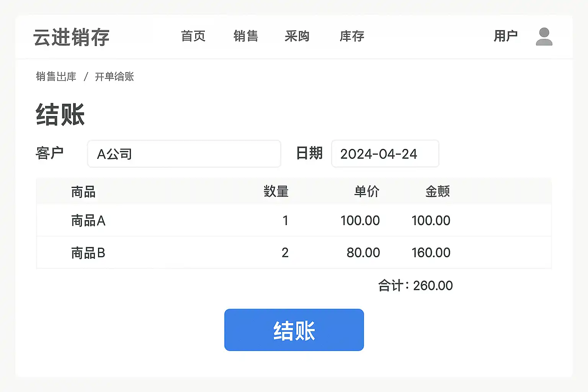Image resolution: width=588 pixels, height=392 pixels.
Task: Open the 首页 navigation tab
Action: pyautogui.click(x=193, y=36)
